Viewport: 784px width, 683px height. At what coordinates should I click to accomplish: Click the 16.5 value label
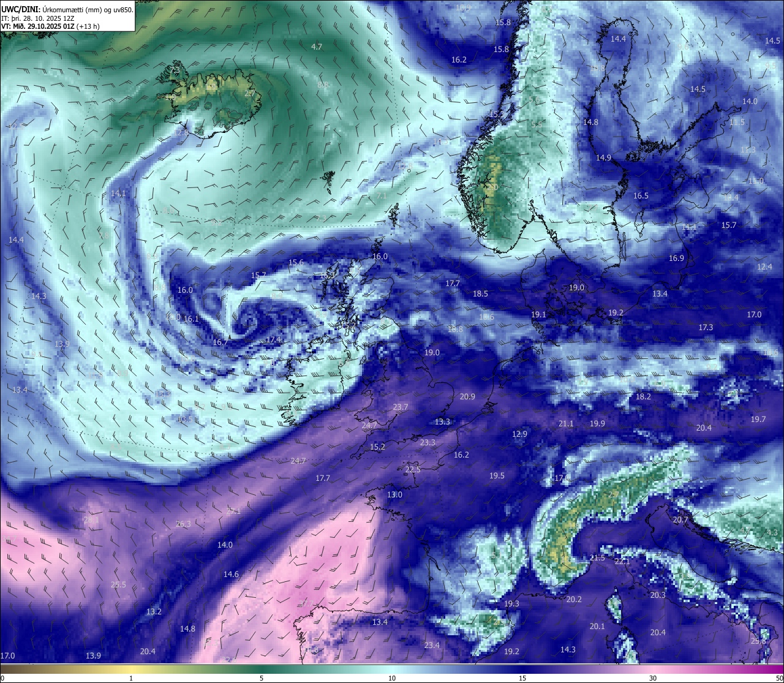pyautogui.click(x=641, y=196)
